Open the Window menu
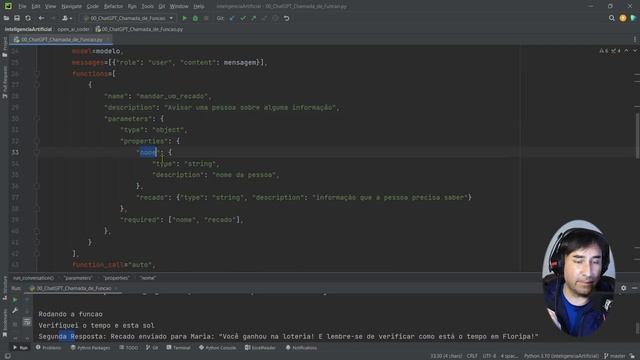The image size is (640, 360). pyautogui.click(x=179, y=7)
